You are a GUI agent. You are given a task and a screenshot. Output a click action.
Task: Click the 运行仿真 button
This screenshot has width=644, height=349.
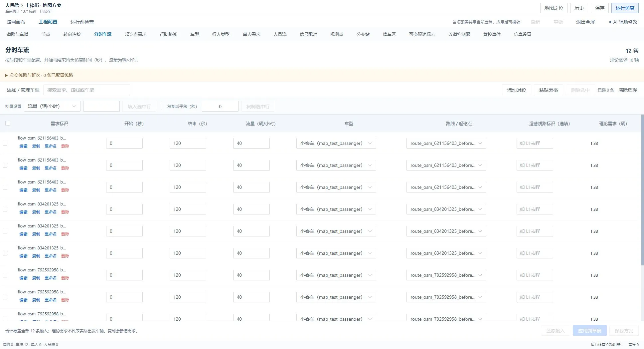(625, 8)
